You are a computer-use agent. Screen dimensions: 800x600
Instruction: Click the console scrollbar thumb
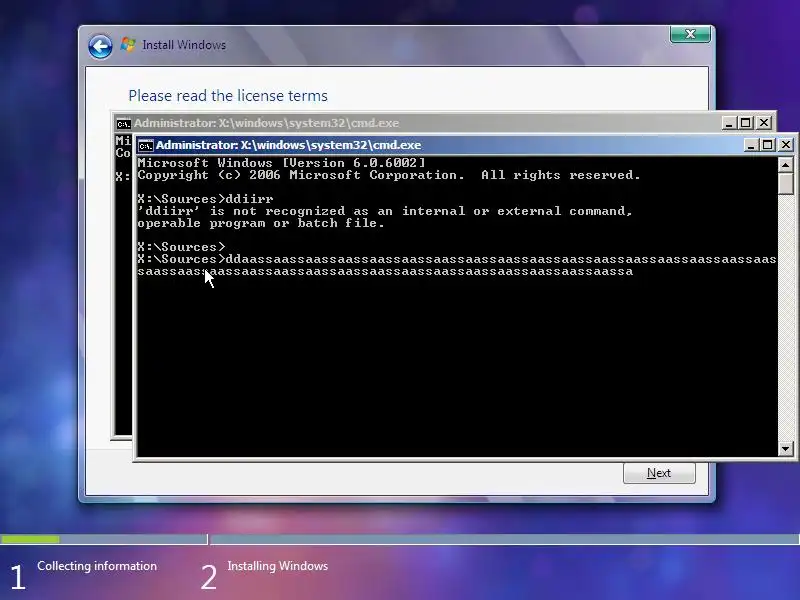[x=785, y=183]
